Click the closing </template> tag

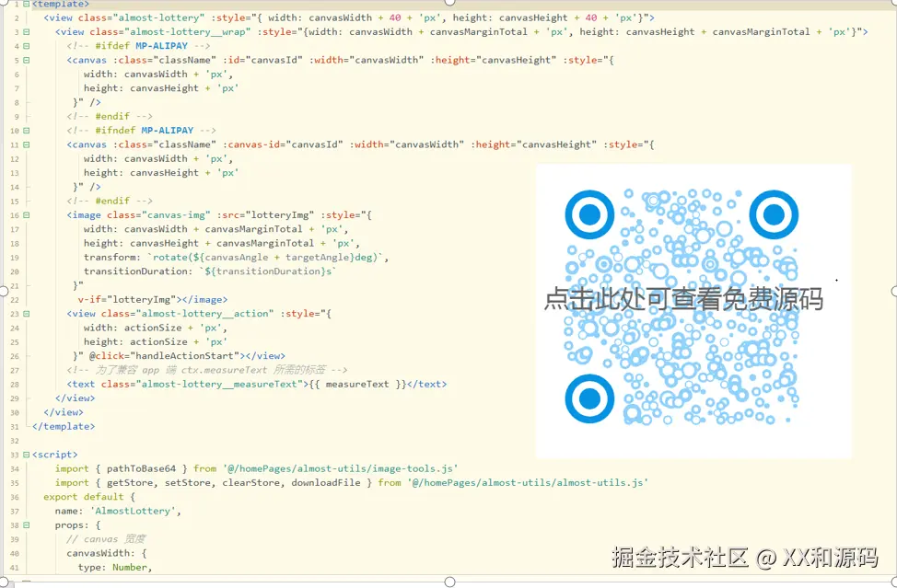pos(64,426)
